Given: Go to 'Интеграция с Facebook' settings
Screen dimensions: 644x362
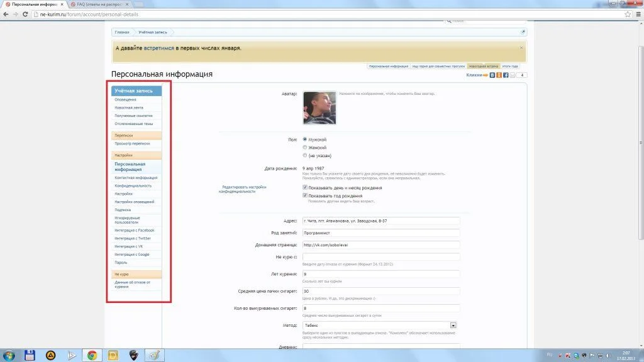Looking at the screenshot, I should [134, 231].
